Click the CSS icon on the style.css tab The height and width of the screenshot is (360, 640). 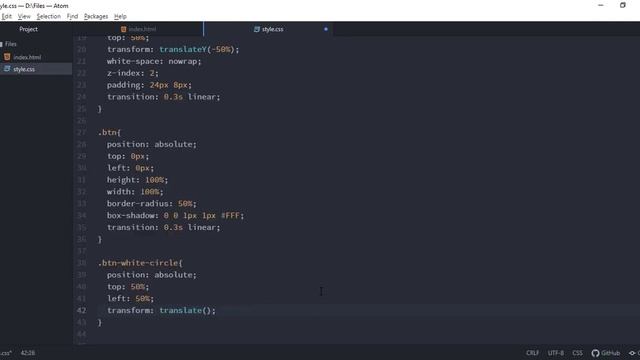(257, 29)
